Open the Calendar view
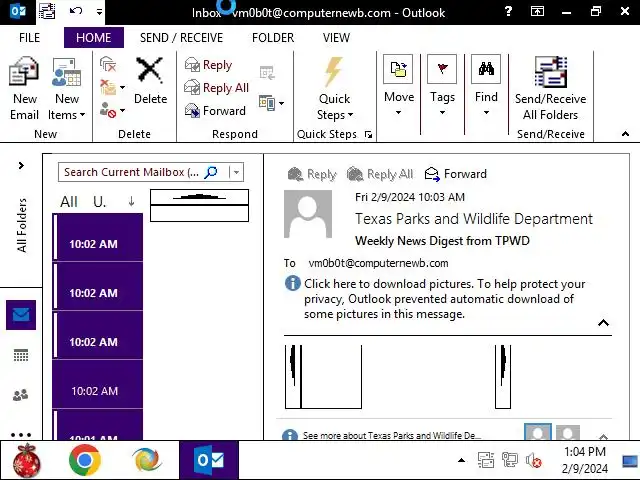Viewport: 640px width, 480px height. pos(21,356)
